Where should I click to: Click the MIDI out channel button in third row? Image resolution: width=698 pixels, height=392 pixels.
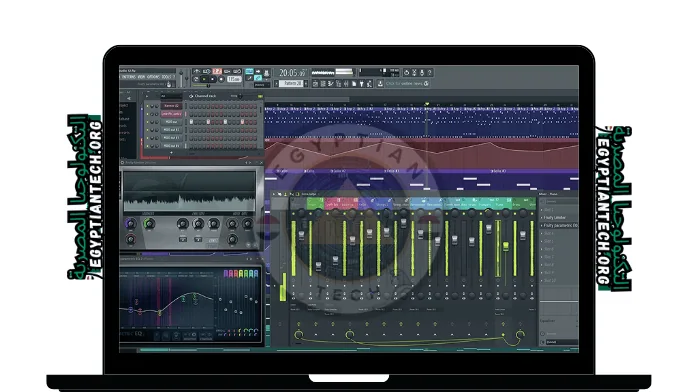(x=171, y=121)
